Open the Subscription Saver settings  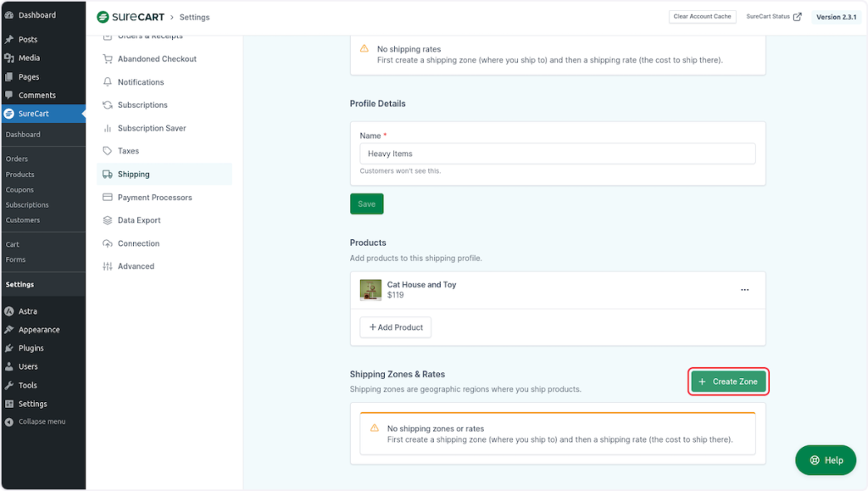(152, 128)
